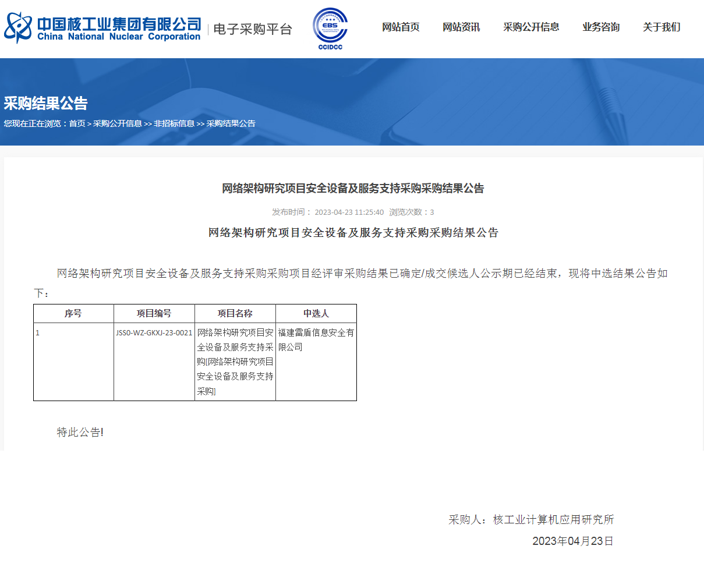Click the project name cell in the table
704x588 pixels.
(x=235, y=362)
